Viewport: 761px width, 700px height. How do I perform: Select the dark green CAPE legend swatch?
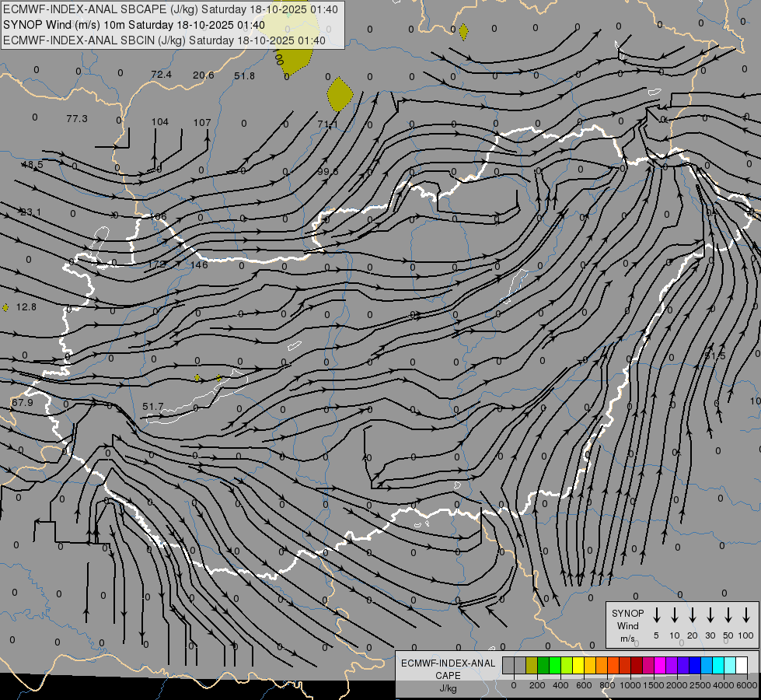[543, 665]
